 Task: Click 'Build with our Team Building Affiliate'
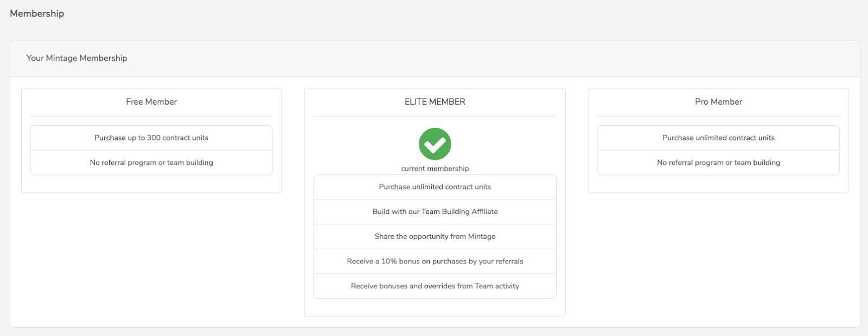(435, 212)
